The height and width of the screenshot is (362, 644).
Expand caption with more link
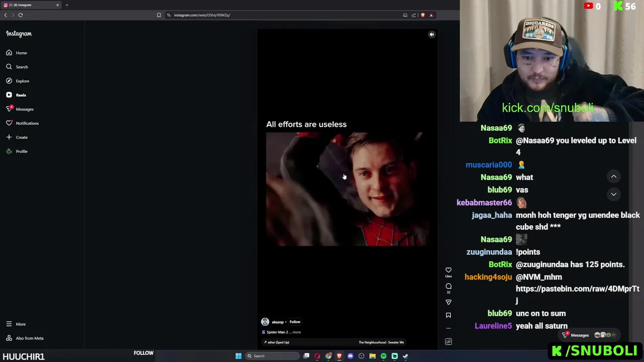(297, 332)
